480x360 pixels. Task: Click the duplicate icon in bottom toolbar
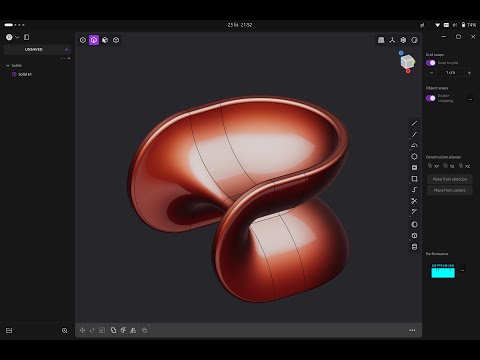click(113, 330)
